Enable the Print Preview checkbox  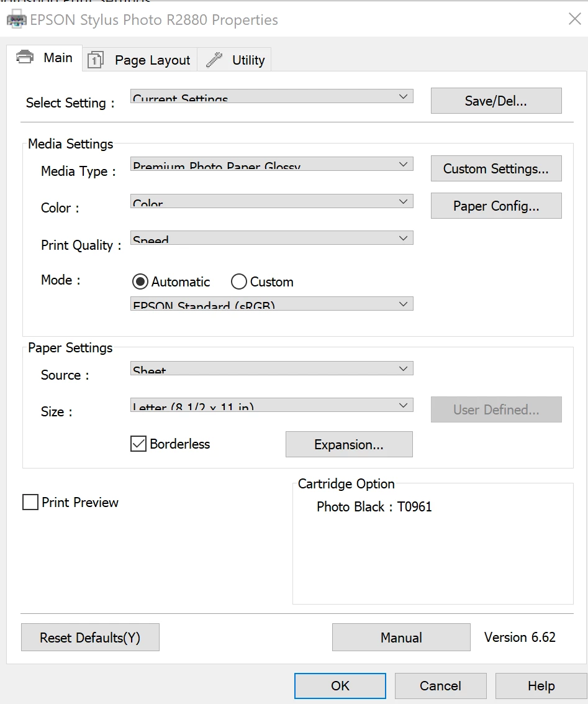[30, 502]
